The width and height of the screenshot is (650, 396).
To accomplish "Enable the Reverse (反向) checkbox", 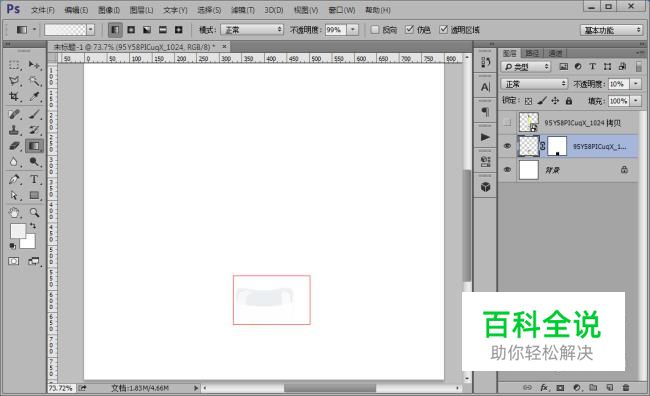I will click(x=375, y=30).
